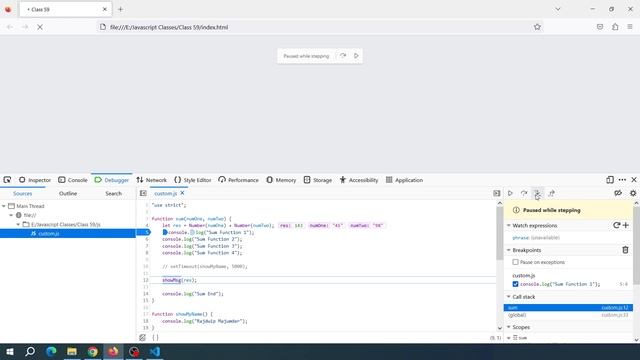640x360 pixels.
Task: Collapse the Call stack section
Action: tap(509, 297)
